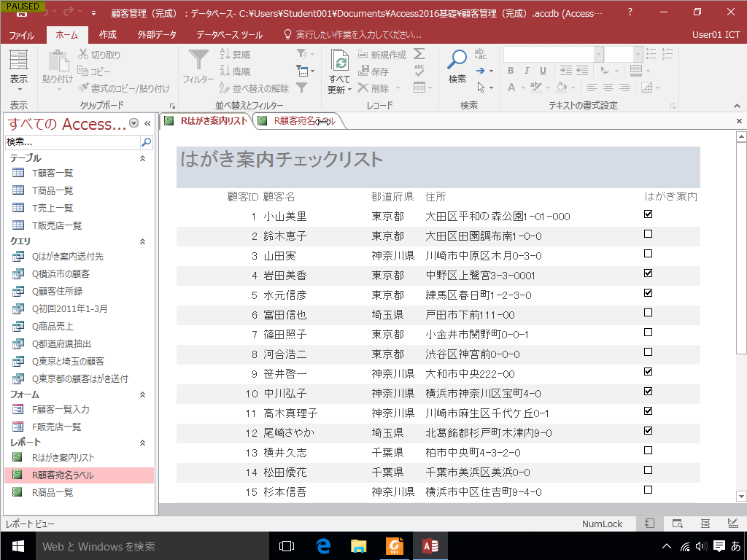Uncheck はがき案内 checkbox for 小山美里
This screenshot has height=560, width=747.
(x=648, y=214)
